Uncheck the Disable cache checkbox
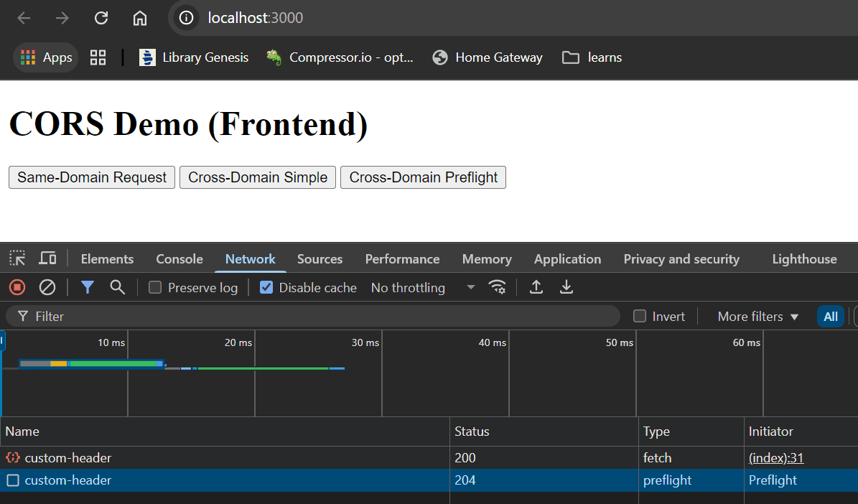This screenshot has height=504, width=858. [x=266, y=288]
